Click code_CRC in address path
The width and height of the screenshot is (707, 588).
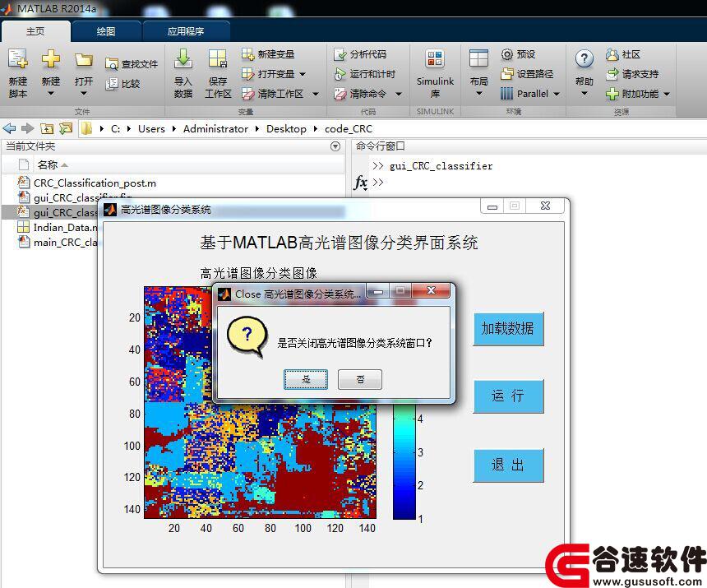(x=349, y=129)
